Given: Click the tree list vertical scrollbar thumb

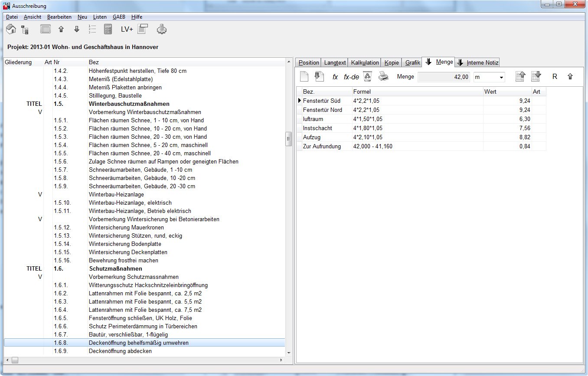Looking at the screenshot, I should (288, 139).
